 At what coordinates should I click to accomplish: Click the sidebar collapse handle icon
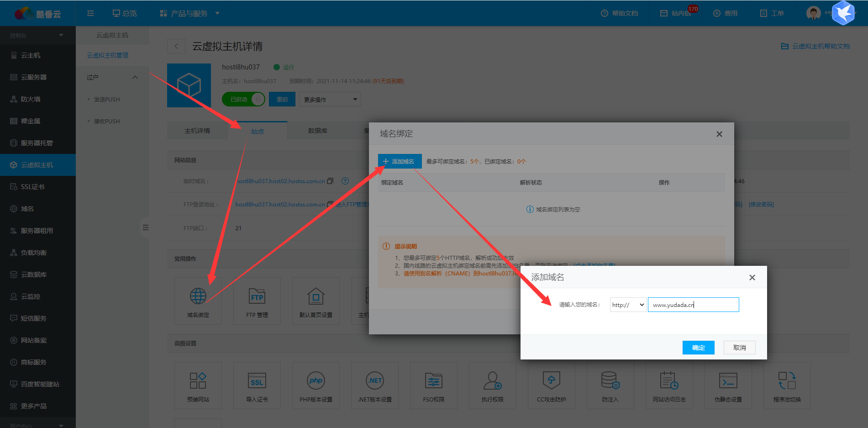point(145,227)
